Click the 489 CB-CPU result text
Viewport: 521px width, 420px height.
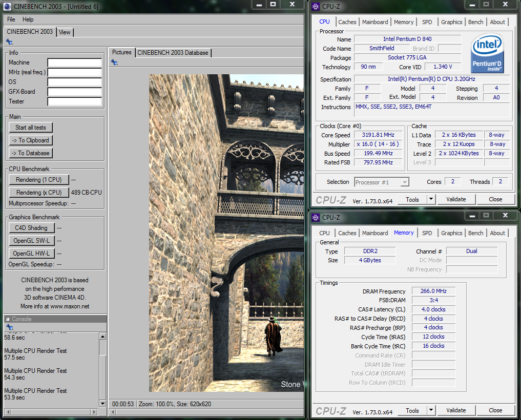87,193
